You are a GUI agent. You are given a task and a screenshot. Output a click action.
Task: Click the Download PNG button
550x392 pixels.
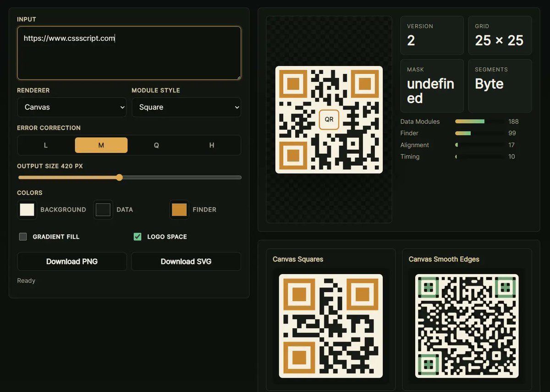[x=72, y=261]
